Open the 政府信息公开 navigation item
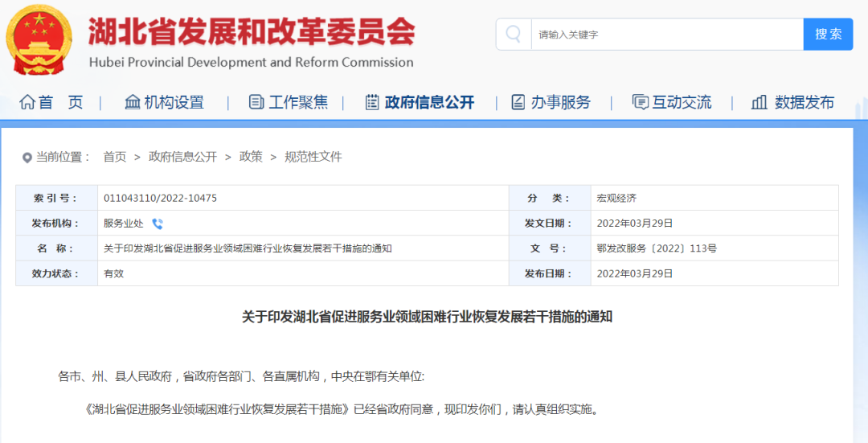 coord(429,102)
